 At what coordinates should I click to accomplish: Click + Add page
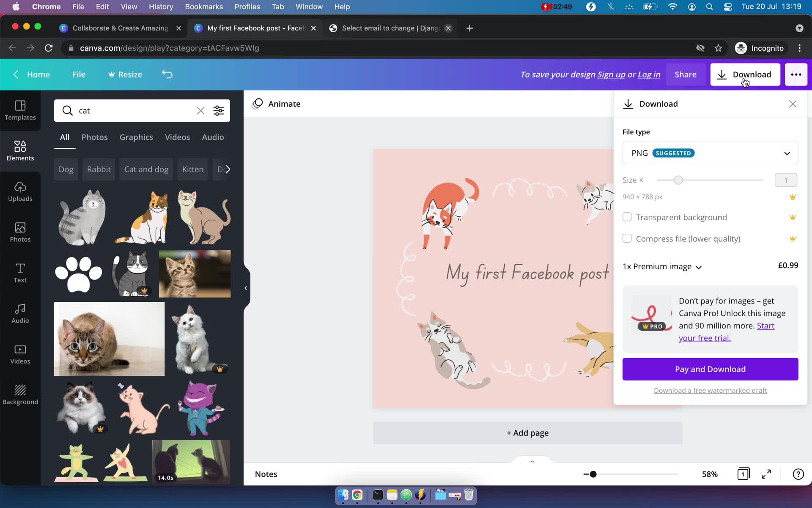[527, 433]
